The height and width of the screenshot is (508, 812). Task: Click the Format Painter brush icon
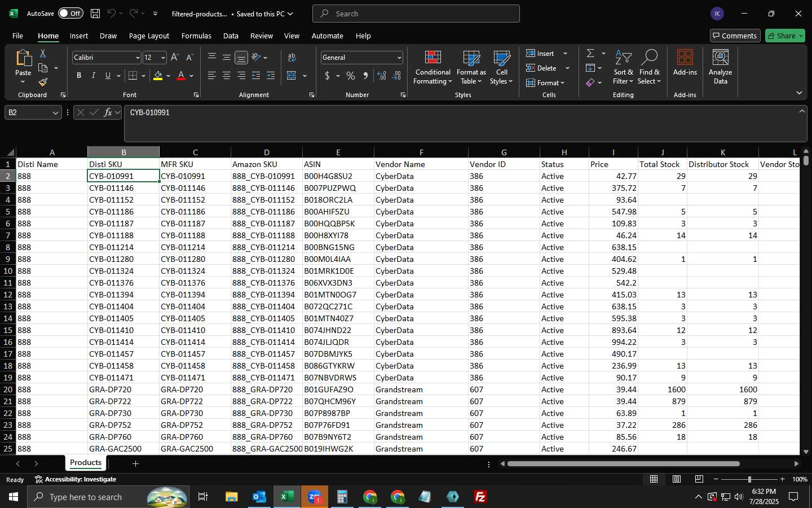43,82
